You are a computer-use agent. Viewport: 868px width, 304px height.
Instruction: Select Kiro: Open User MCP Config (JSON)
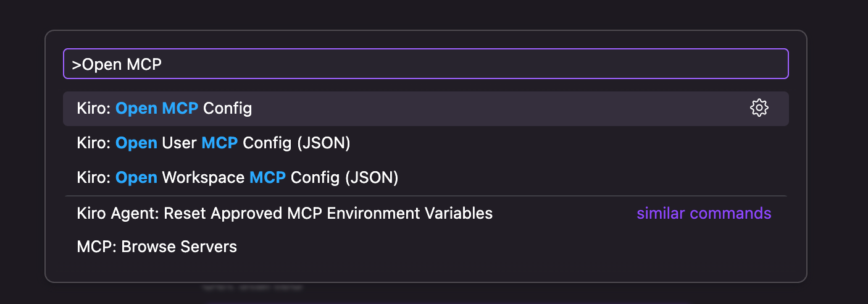tap(214, 143)
